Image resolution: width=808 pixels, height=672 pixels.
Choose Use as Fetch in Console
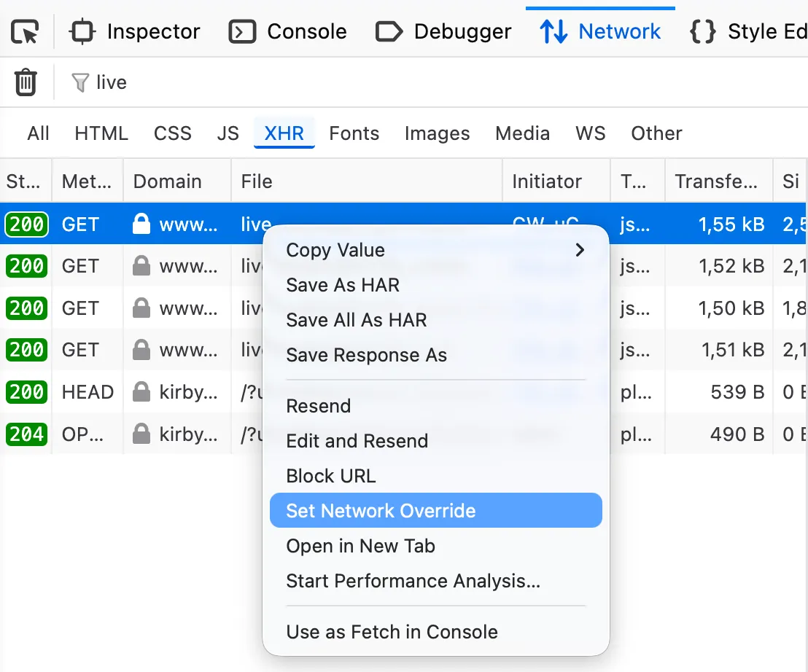(x=436, y=633)
